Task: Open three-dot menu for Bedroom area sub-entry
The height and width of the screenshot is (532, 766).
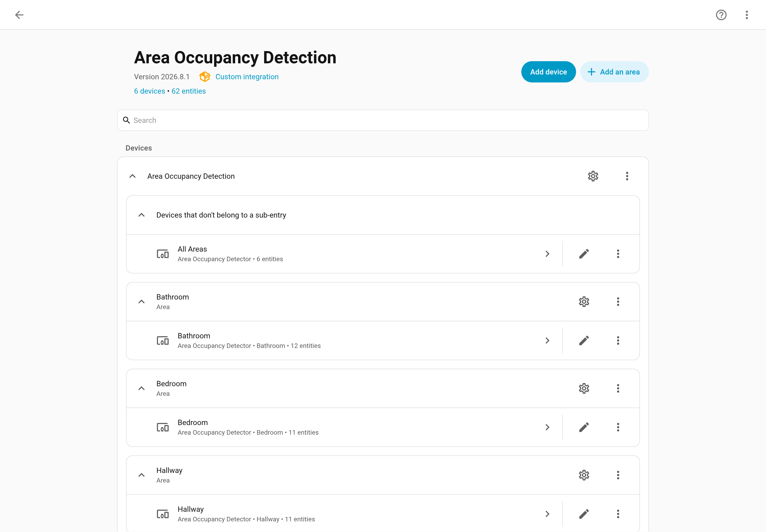Action: click(x=618, y=388)
